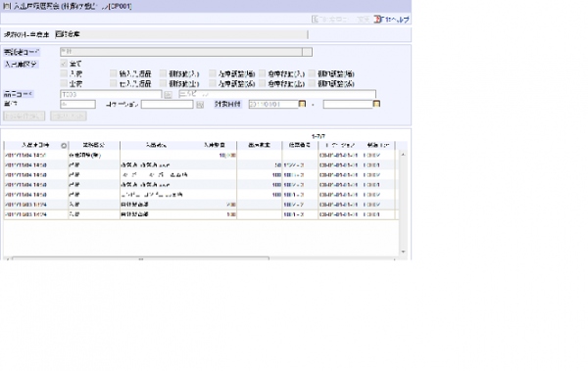This screenshot has width=588, height=371.
Task: Open the F1 ヘルプ help link
Action: (396, 20)
